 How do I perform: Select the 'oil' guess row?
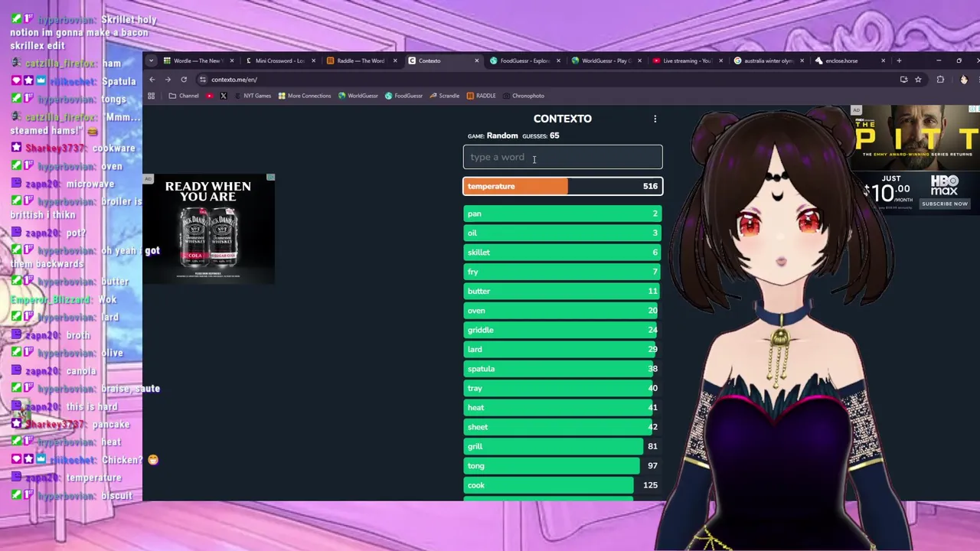[x=563, y=233]
